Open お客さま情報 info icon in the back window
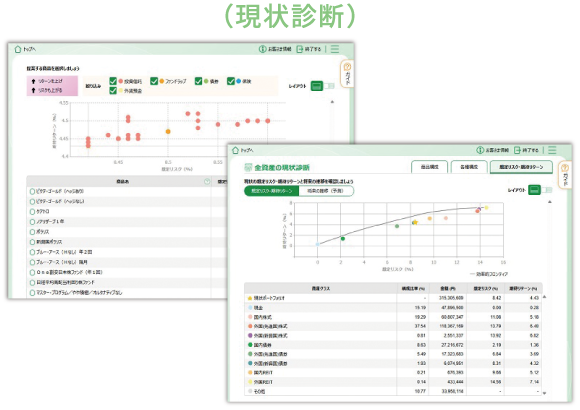 [262, 49]
